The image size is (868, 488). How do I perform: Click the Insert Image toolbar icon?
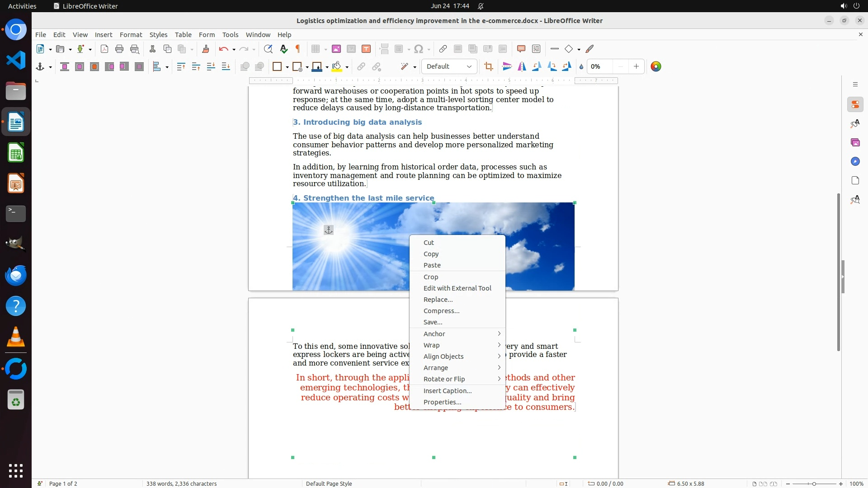point(336,49)
